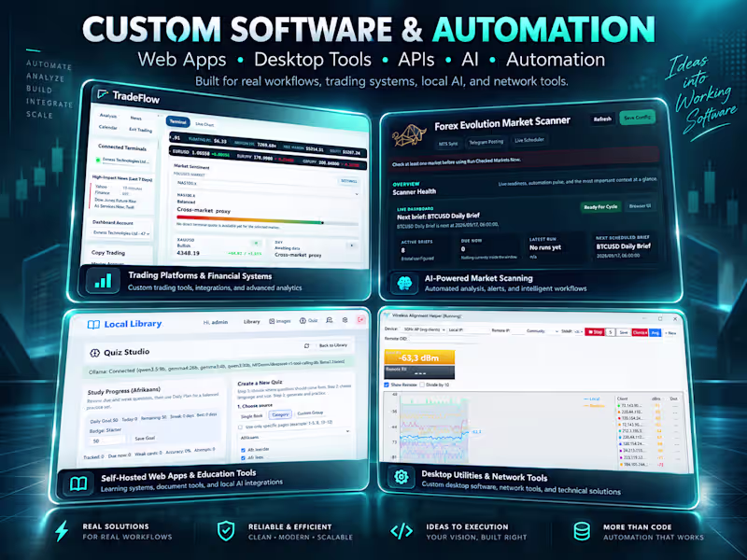
Task: Click the red Stop button
Action: point(594,332)
